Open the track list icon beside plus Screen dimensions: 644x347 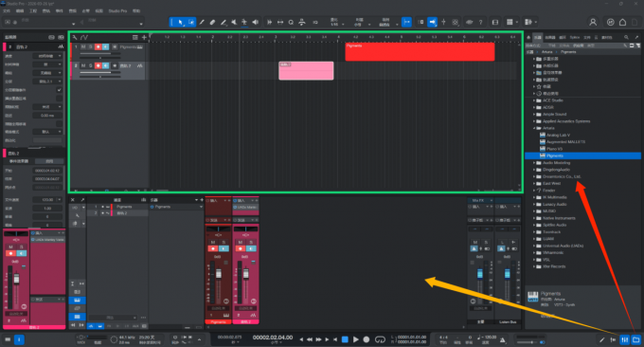(135, 37)
